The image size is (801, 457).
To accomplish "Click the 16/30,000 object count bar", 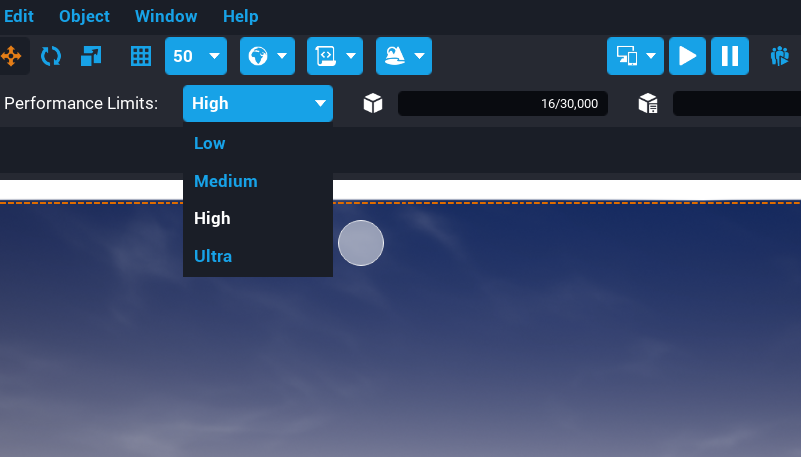I will tap(503, 104).
